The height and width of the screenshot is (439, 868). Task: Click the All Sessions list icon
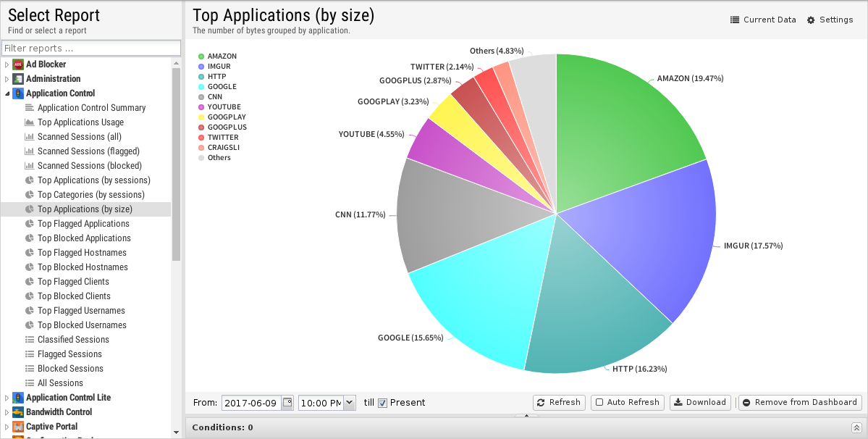[30, 382]
